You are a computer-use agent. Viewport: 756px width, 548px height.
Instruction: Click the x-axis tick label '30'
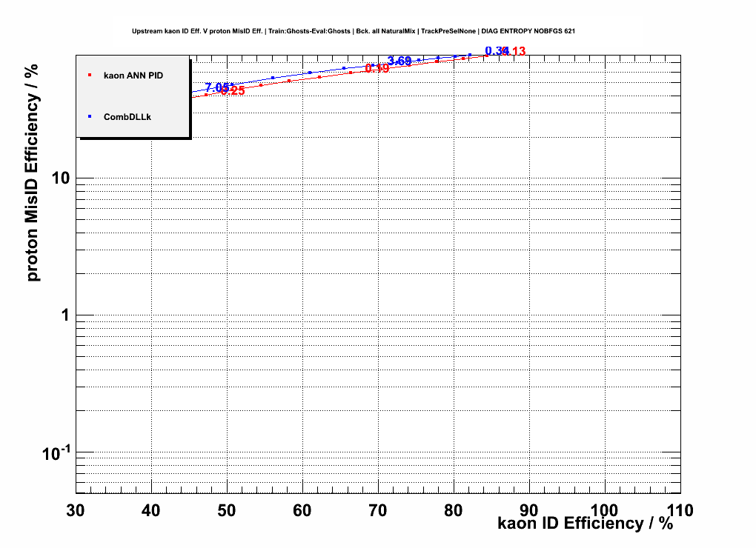pos(75,510)
